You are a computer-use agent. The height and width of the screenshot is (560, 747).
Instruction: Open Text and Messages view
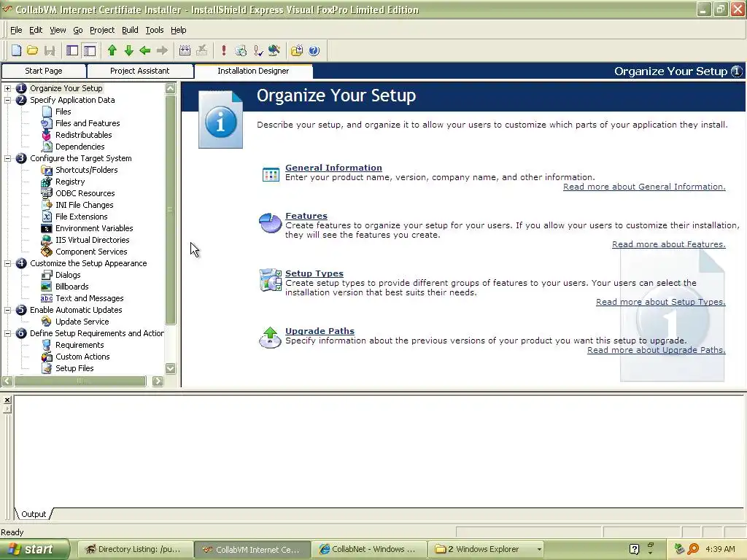coord(89,298)
